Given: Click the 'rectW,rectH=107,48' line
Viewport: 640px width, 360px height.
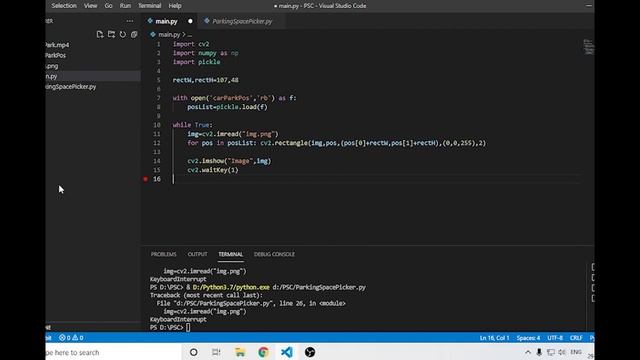Looking at the screenshot, I should coord(205,80).
